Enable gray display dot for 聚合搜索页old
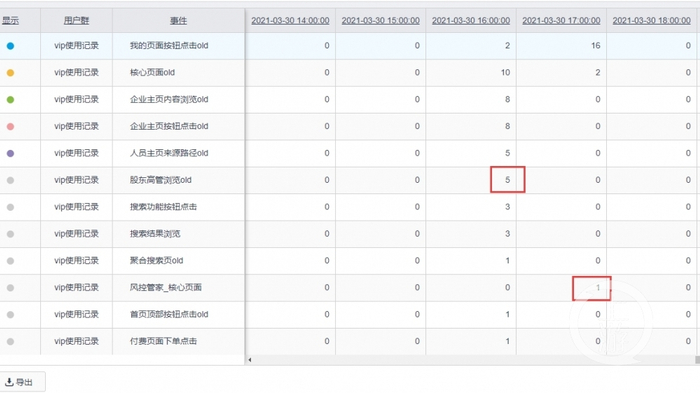The height and width of the screenshot is (393, 700). click(x=10, y=261)
